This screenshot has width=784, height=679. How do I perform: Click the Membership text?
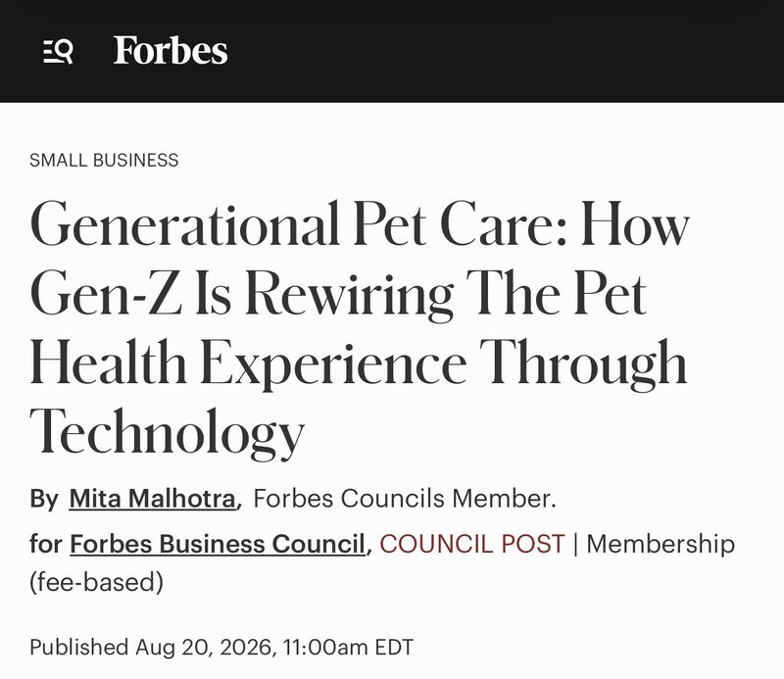[661, 544]
